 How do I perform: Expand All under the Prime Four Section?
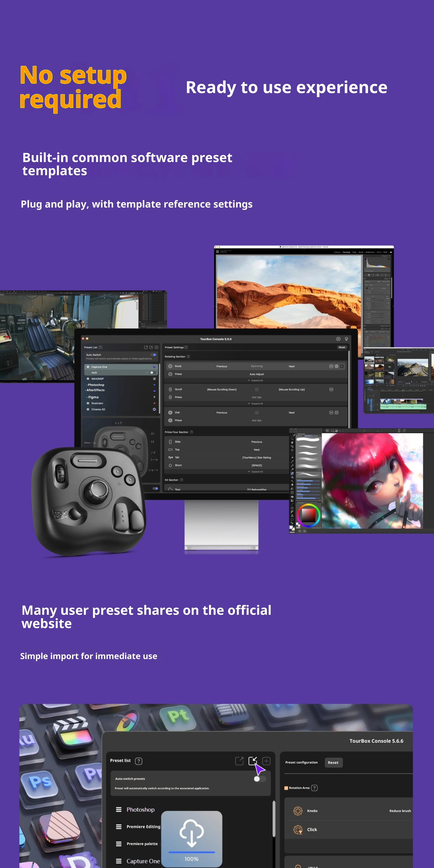pos(255,472)
